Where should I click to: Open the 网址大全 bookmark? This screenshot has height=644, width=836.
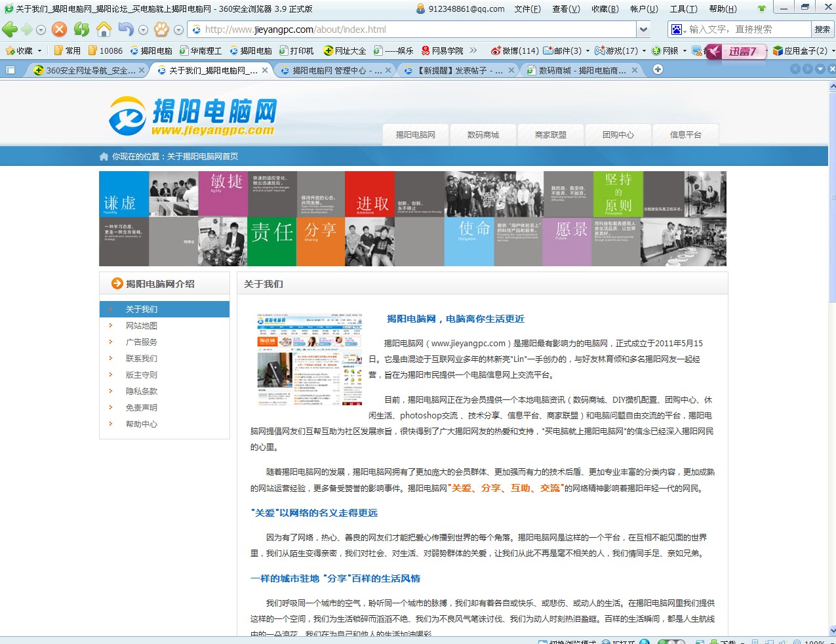[345, 50]
